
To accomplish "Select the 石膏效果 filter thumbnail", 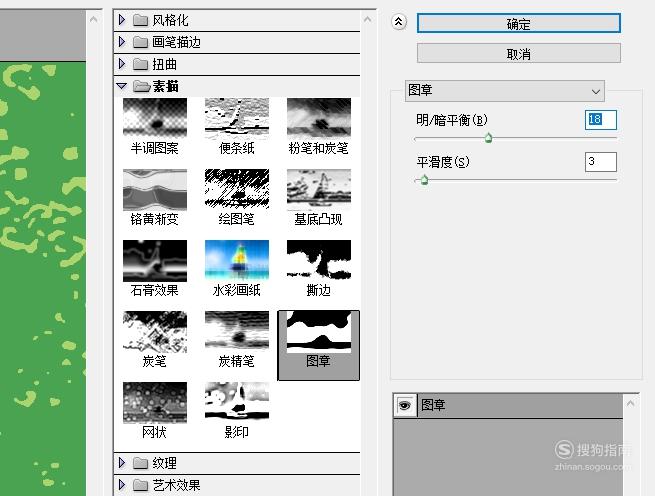I will [x=155, y=260].
